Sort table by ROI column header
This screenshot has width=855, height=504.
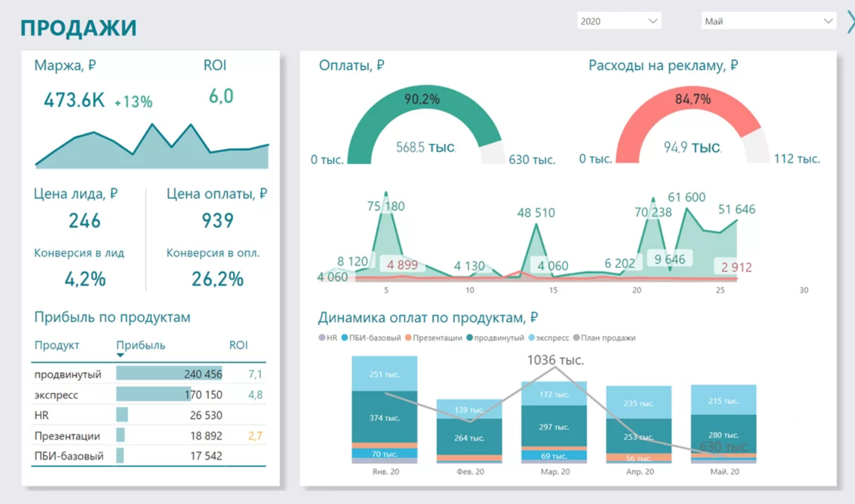[239, 345]
